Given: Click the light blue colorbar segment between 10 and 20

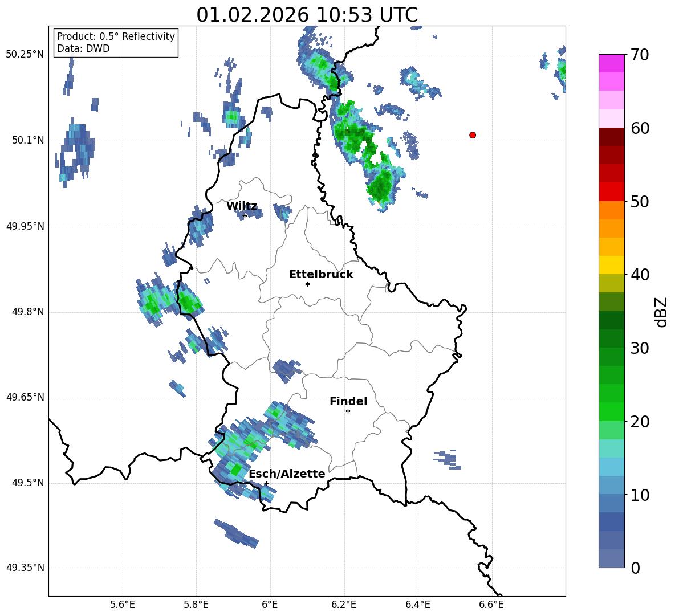Looking at the screenshot, I should coord(611,467).
